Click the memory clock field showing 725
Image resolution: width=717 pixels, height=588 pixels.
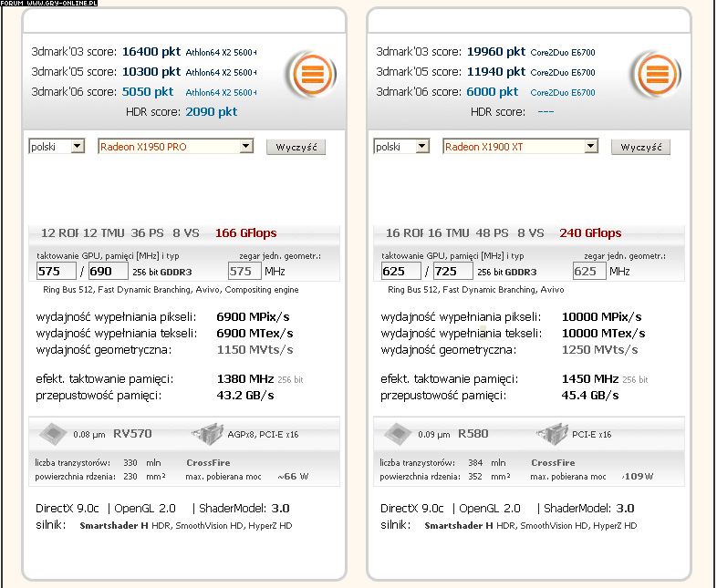coord(453,272)
